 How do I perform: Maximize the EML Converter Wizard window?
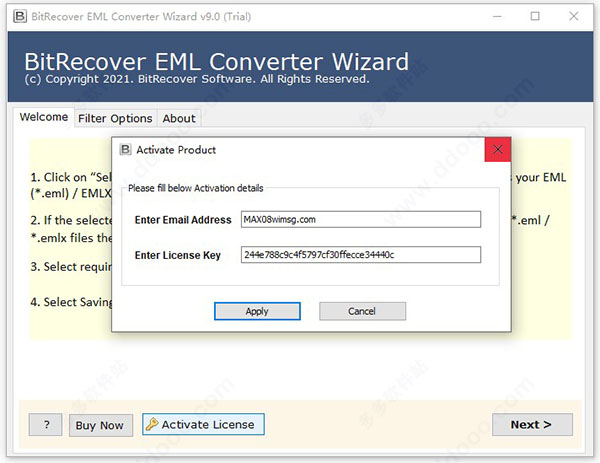pyautogui.click(x=535, y=16)
